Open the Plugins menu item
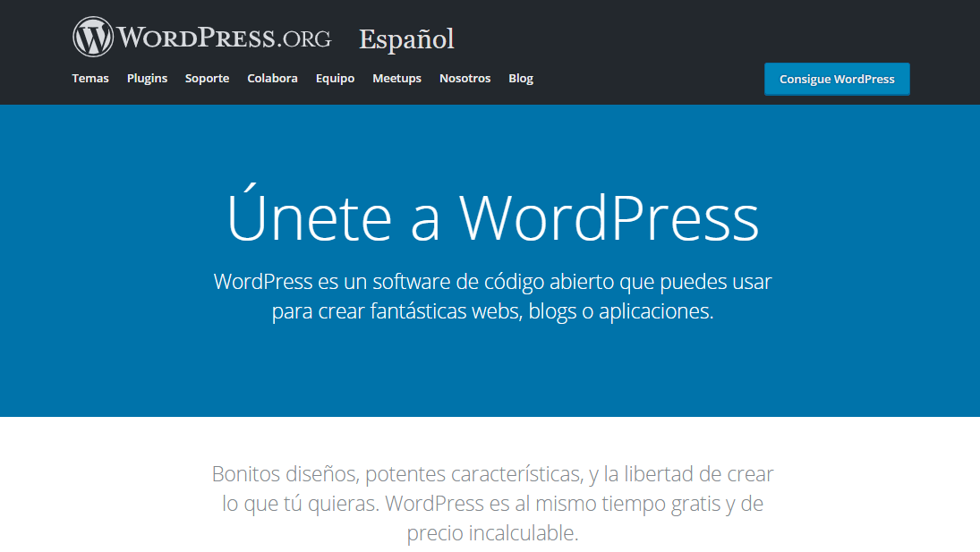The image size is (980, 552). point(147,78)
